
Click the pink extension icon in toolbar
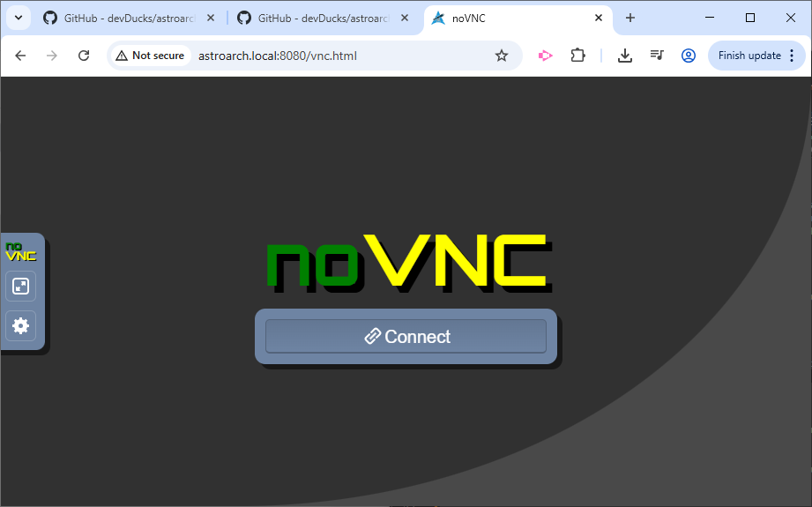[x=546, y=56]
